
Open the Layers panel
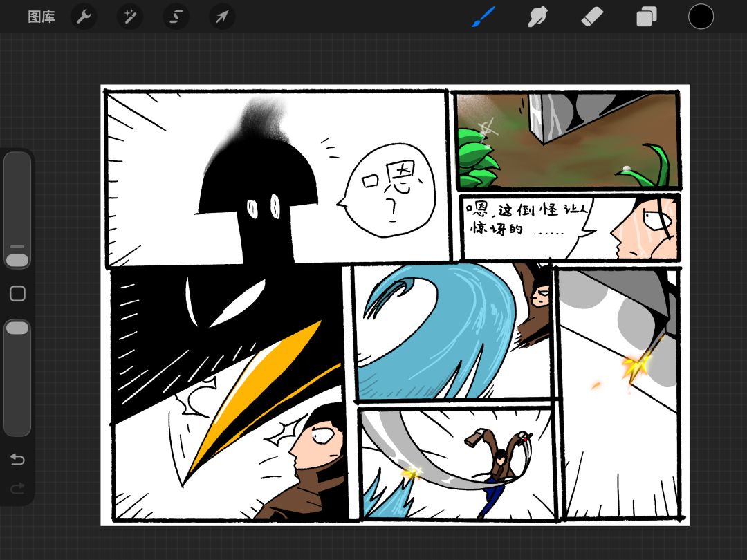pos(647,17)
